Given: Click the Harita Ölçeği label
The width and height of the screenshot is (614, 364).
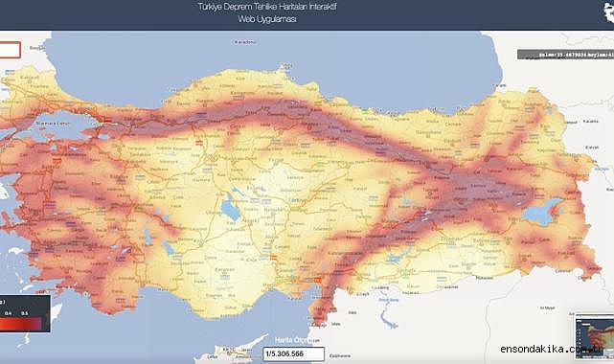Looking at the screenshot, I should click(x=293, y=340).
